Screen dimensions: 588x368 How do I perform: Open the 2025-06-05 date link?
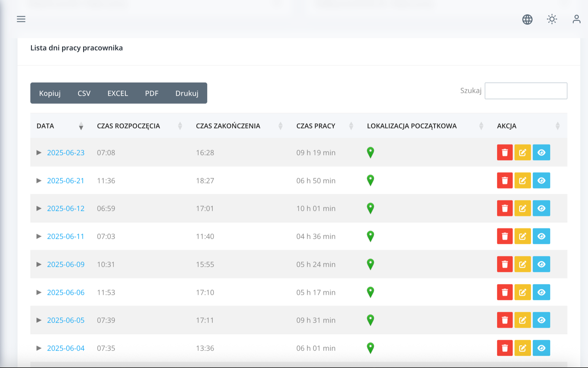coord(66,320)
